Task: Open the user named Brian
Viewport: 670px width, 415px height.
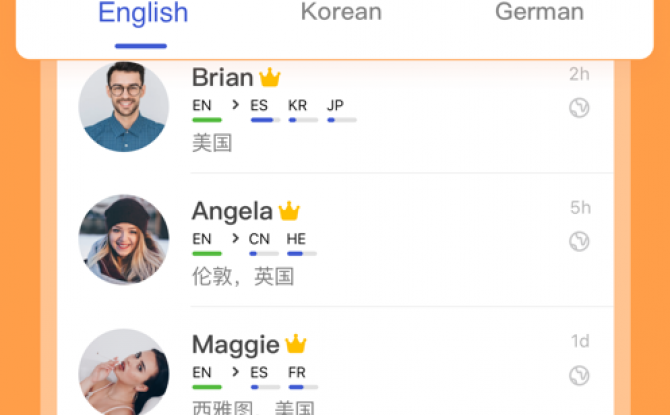Action: pyautogui.click(x=222, y=77)
